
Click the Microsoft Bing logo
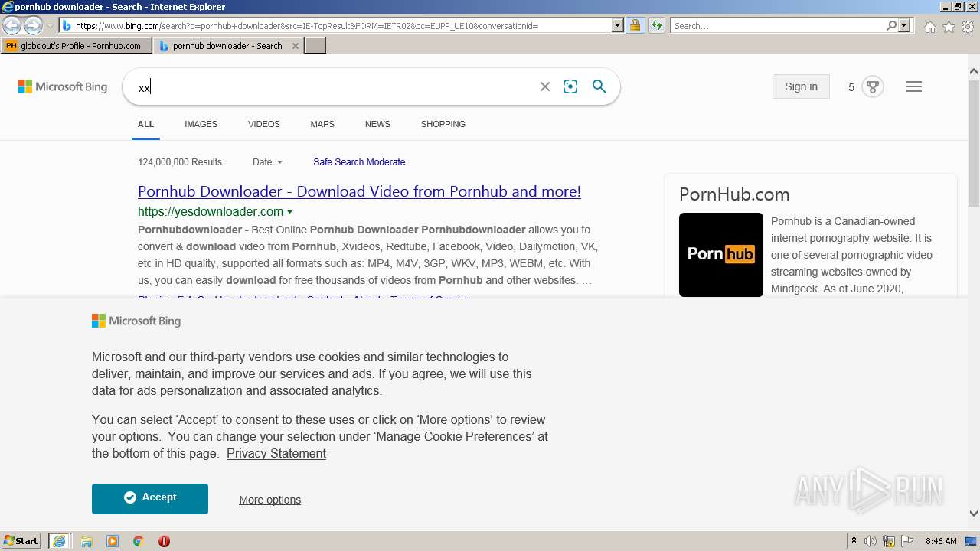click(x=63, y=86)
